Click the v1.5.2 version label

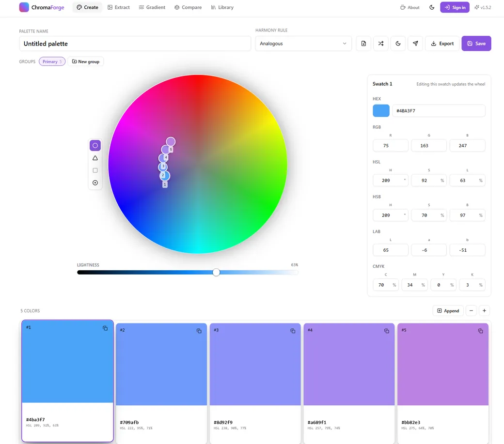pyautogui.click(x=483, y=7)
